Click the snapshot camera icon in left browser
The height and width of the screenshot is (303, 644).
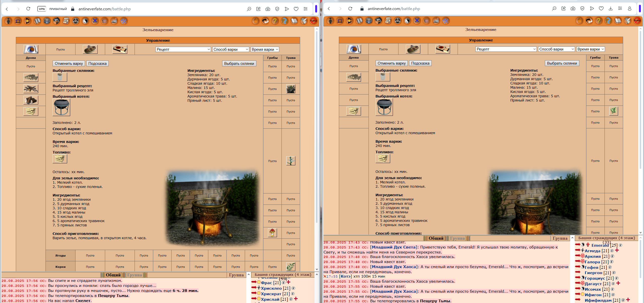(268, 9)
